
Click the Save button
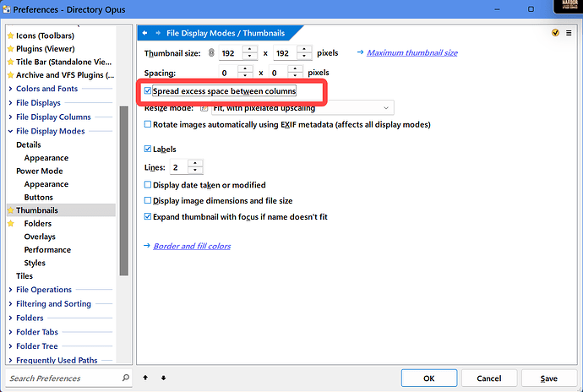coord(549,378)
